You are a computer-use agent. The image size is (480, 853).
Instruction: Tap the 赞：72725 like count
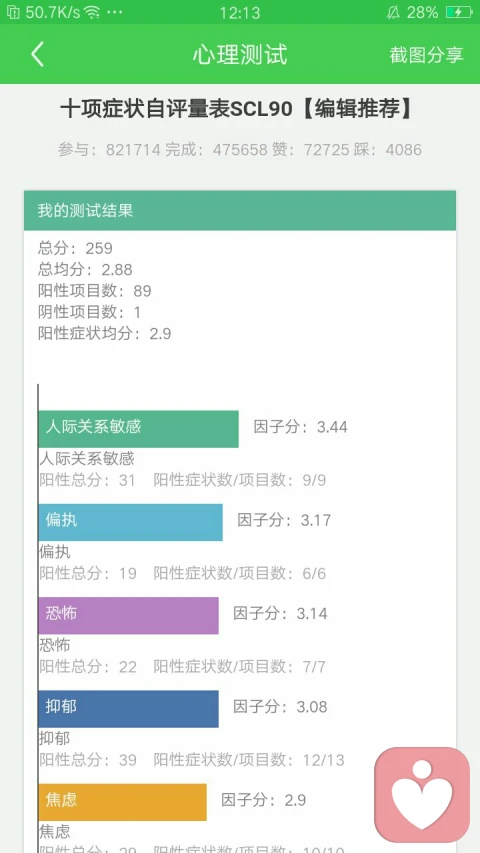[x=310, y=150]
